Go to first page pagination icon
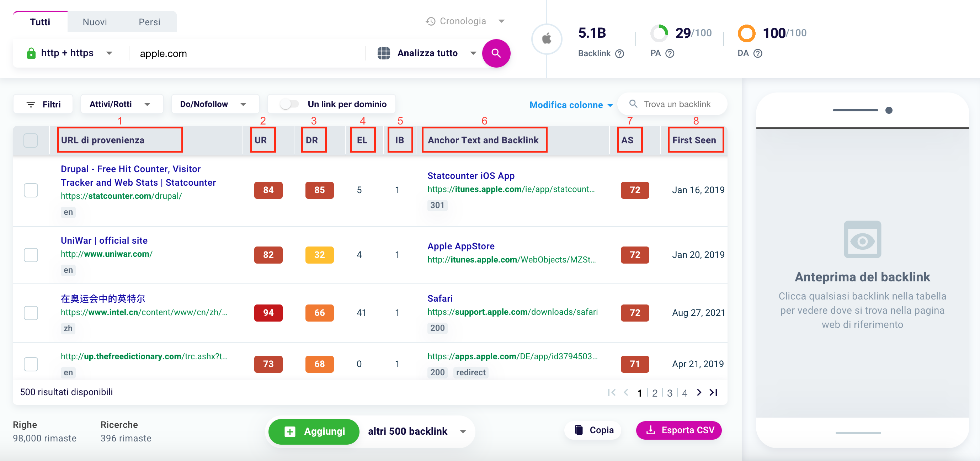This screenshot has height=461, width=980. tap(612, 392)
